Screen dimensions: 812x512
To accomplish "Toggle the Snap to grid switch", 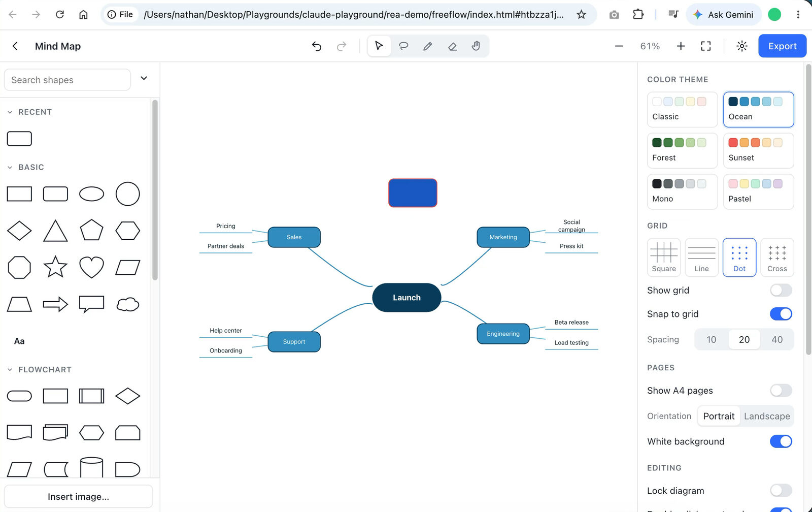I will click(x=781, y=314).
